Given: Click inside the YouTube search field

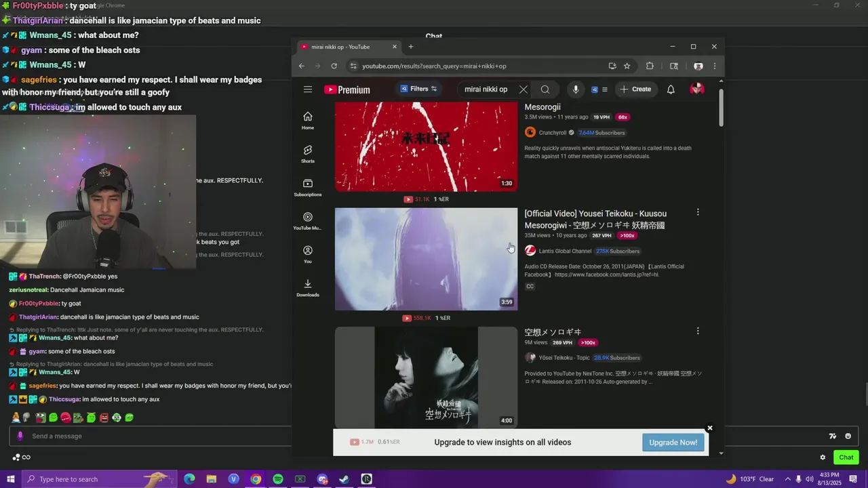Looking at the screenshot, I should 487,89.
